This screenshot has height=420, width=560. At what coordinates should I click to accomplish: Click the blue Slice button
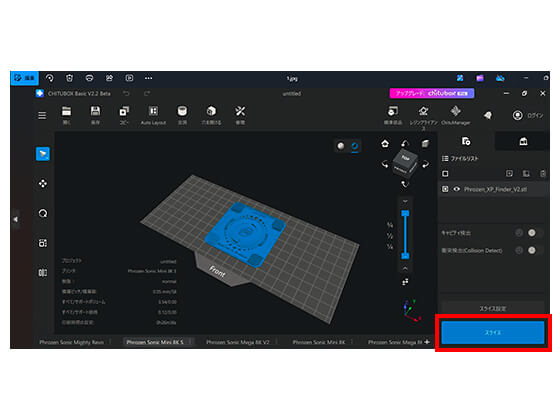click(x=493, y=332)
